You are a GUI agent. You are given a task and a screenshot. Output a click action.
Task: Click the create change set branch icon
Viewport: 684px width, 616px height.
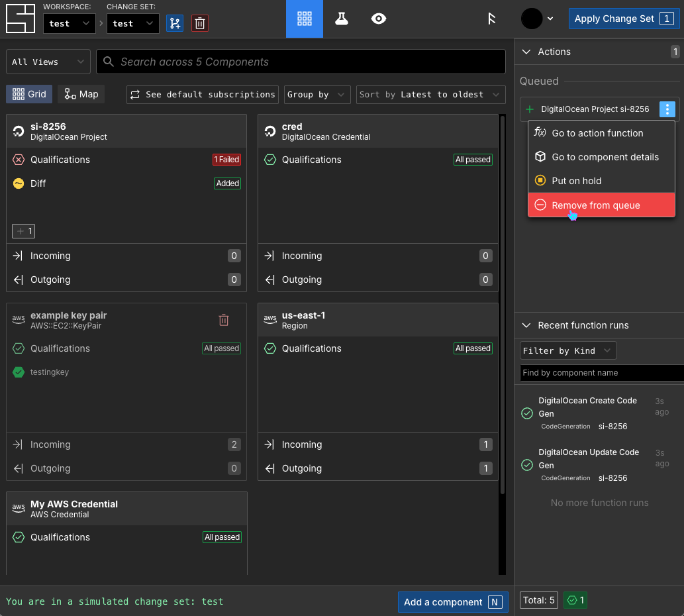click(175, 23)
